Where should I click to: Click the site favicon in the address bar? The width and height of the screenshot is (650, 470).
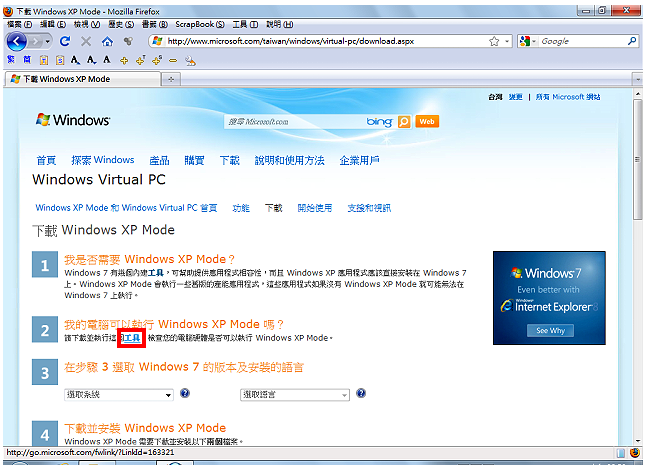coord(157,41)
